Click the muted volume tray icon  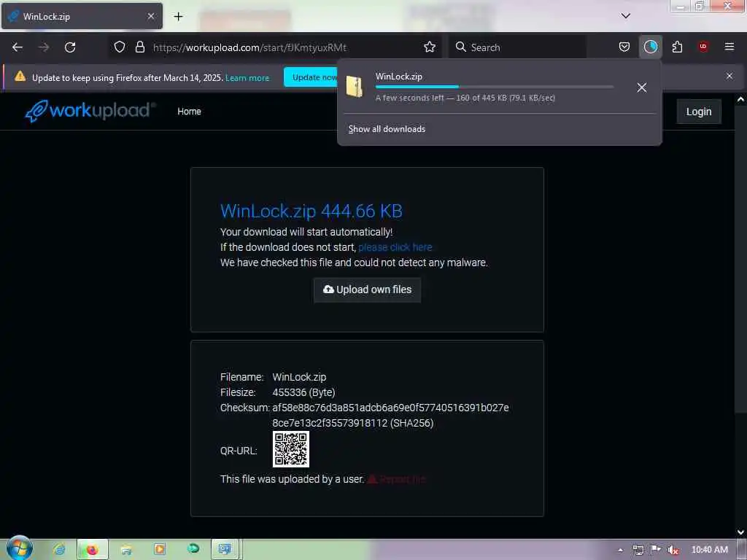[x=673, y=550]
